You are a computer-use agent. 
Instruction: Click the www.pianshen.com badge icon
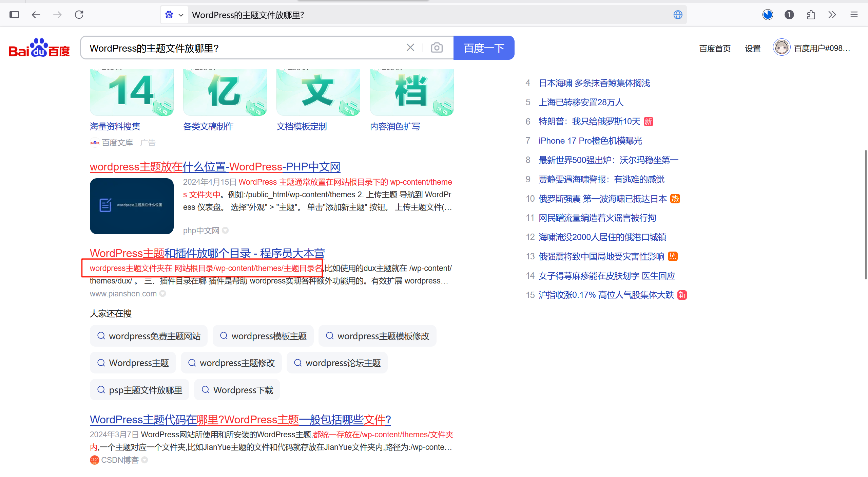click(x=163, y=294)
